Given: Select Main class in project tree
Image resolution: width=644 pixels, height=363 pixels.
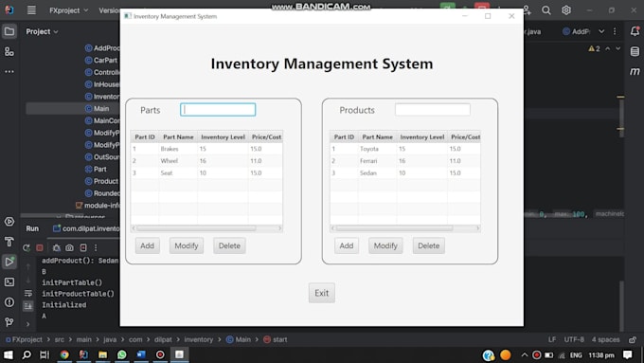Looking at the screenshot, I should pos(101,109).
